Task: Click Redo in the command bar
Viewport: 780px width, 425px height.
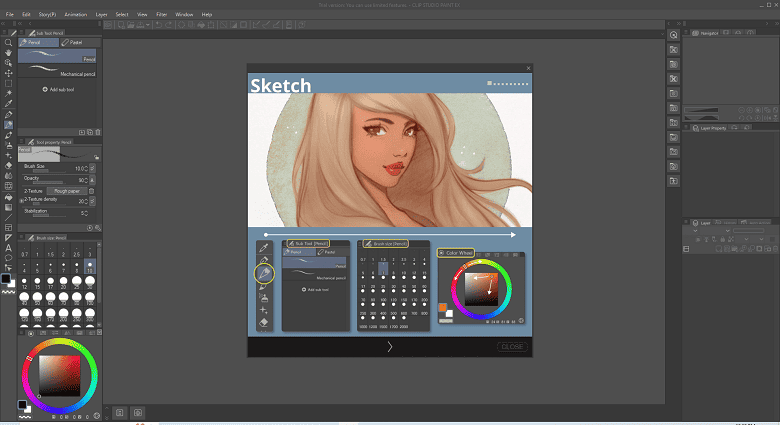Action: click(169, 24)
